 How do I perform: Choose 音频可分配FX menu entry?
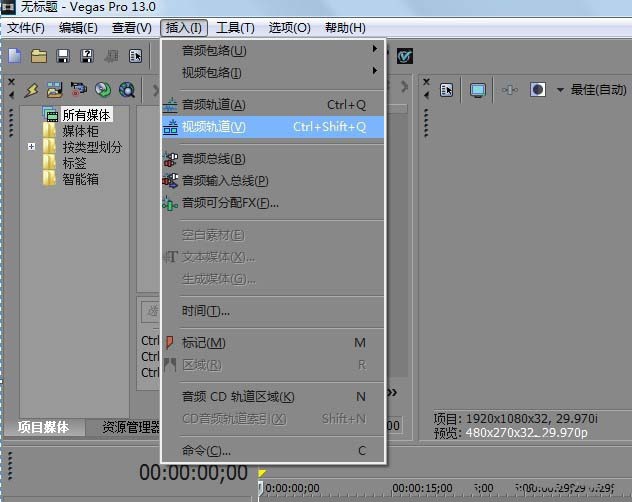click(x=273, y=203)
